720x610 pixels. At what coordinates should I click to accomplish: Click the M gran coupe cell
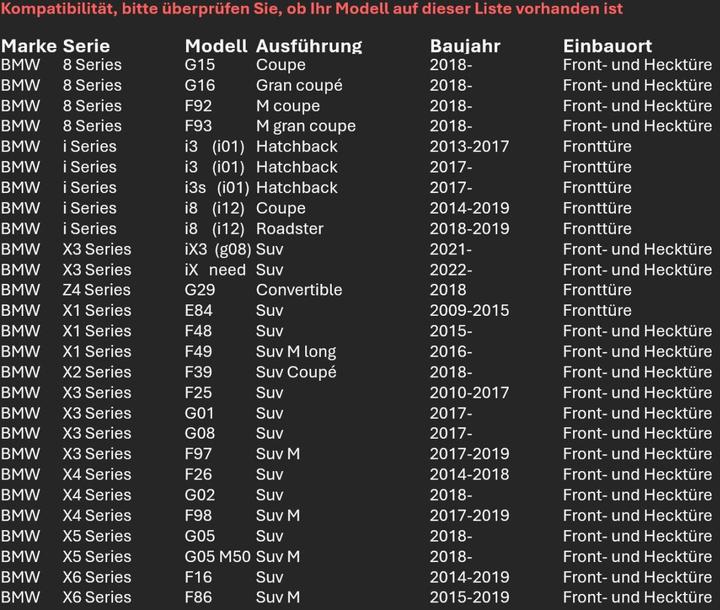pos(306,126)
